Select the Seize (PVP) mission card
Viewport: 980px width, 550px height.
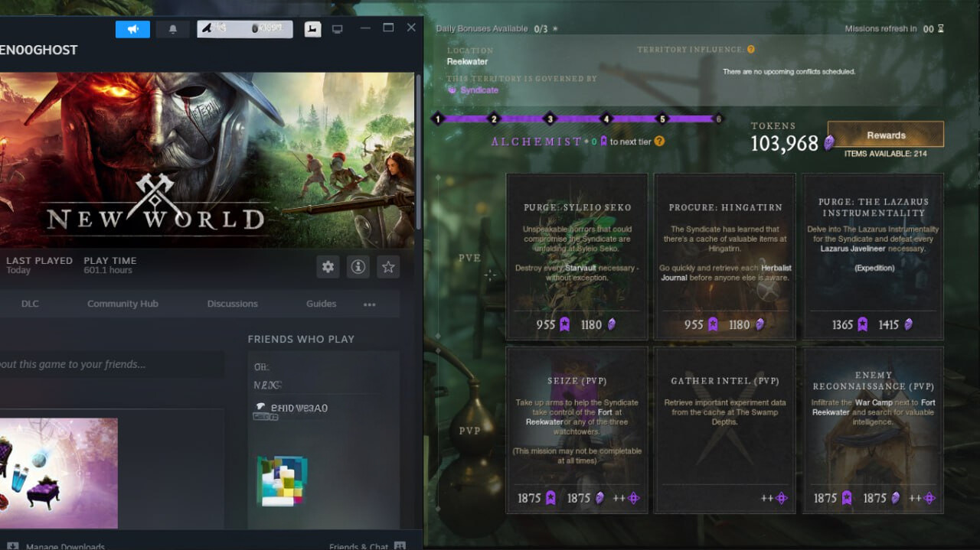click(577, 430)
